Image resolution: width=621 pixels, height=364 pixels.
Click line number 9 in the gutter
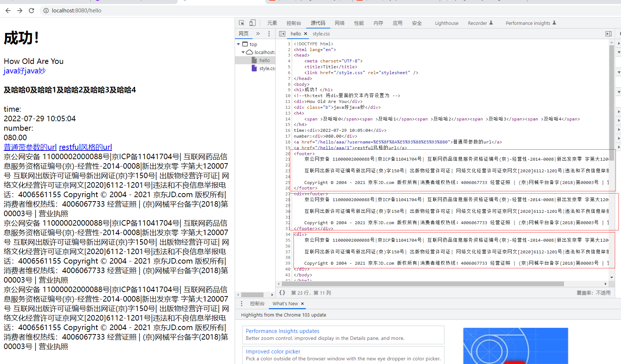click(x=289, y=90)
